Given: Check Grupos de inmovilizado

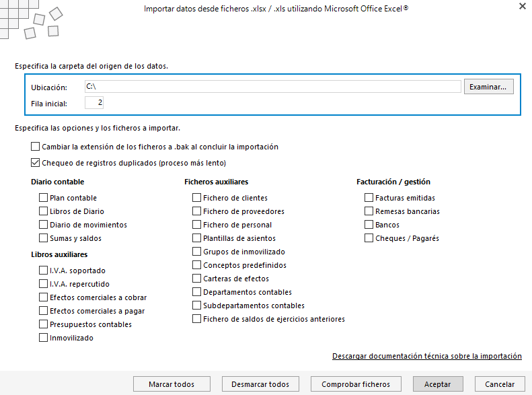Looking at the screenshot, I should click(197, 252).
